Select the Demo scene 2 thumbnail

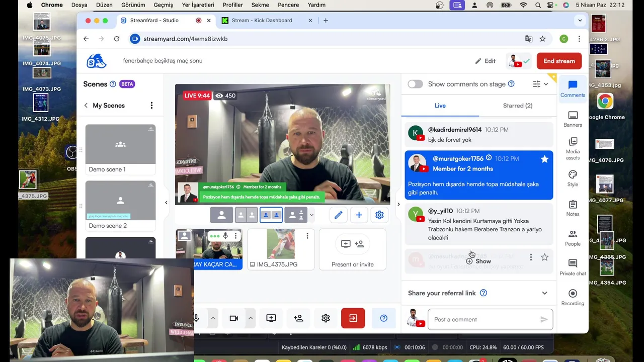(120, 201)
